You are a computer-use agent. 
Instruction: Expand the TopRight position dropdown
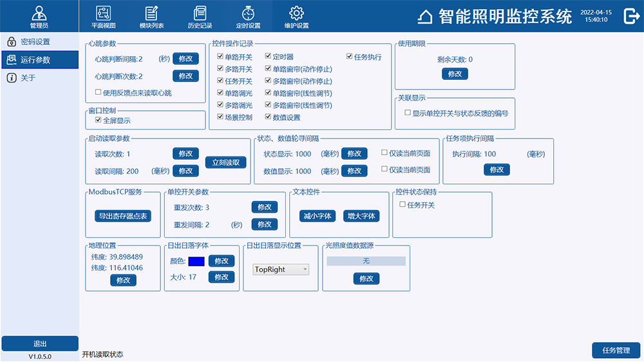[281, 270]
